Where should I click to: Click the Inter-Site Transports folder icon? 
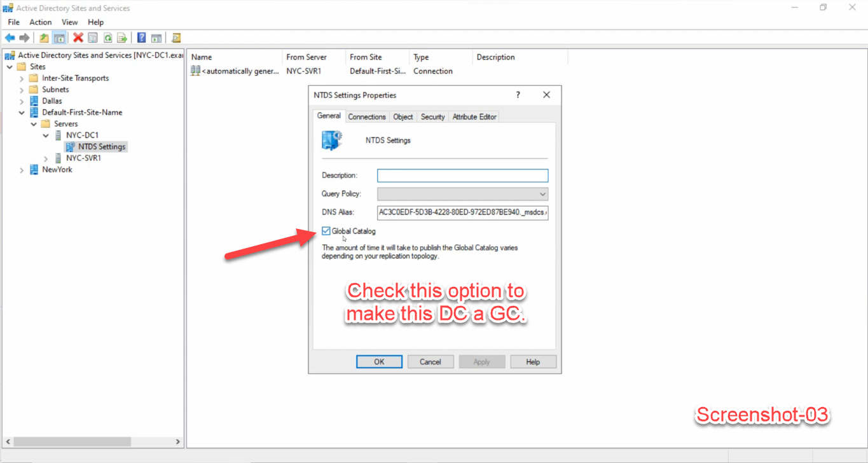click(34, 78)
